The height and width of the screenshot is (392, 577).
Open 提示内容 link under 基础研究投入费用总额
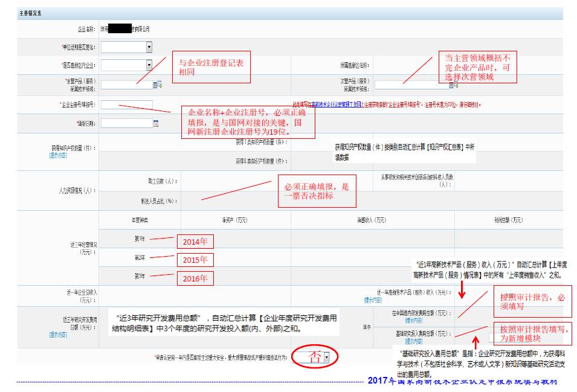tap(414, 341)
